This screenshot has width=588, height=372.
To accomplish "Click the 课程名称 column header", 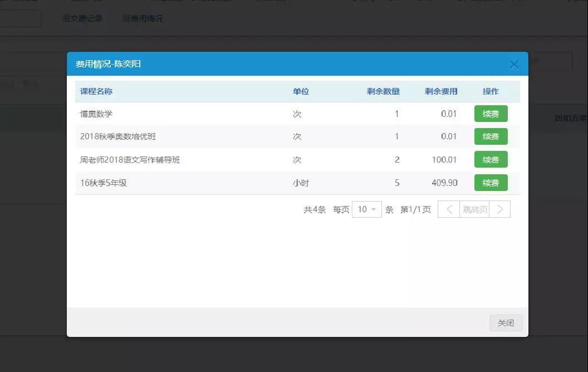I will point(96,91).
